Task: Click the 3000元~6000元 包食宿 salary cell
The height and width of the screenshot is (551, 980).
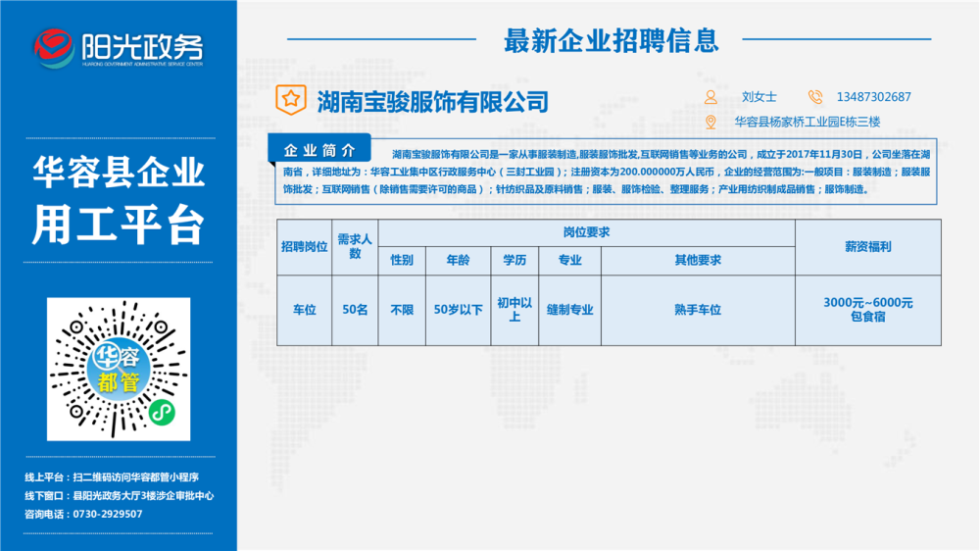Action: coord(868,310)
